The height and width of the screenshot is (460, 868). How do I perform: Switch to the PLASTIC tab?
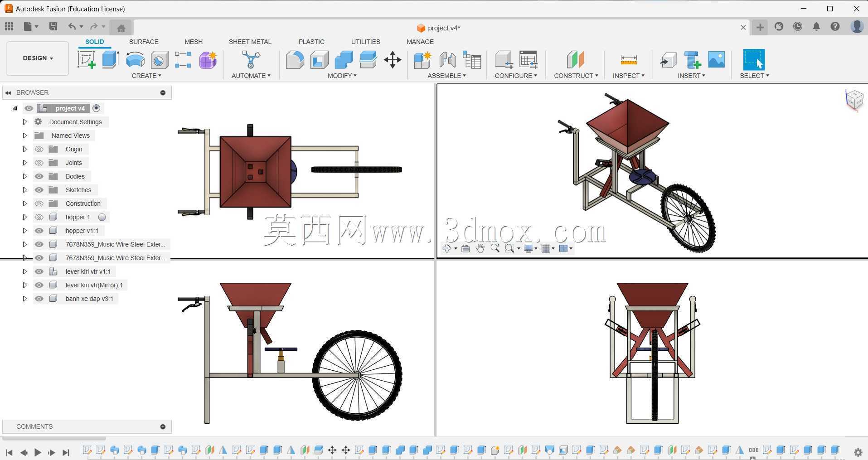coord(311,42)
